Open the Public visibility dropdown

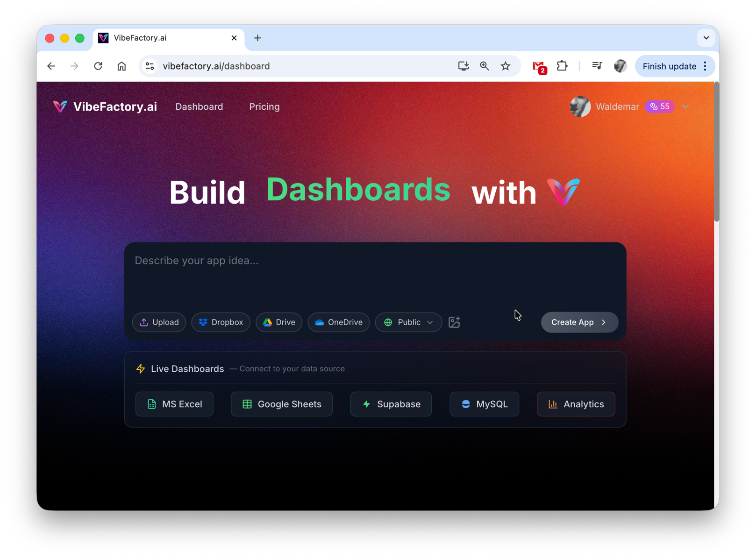coord(408,322)
